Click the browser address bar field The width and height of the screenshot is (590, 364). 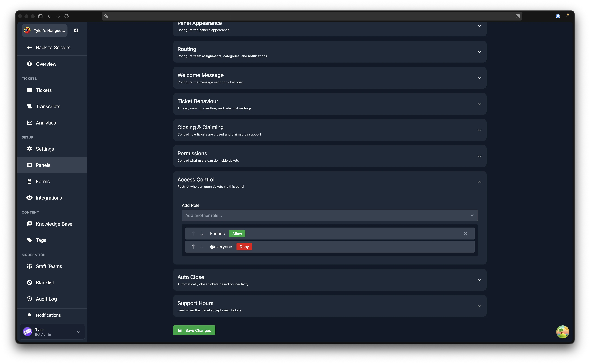tap(312, 16)
